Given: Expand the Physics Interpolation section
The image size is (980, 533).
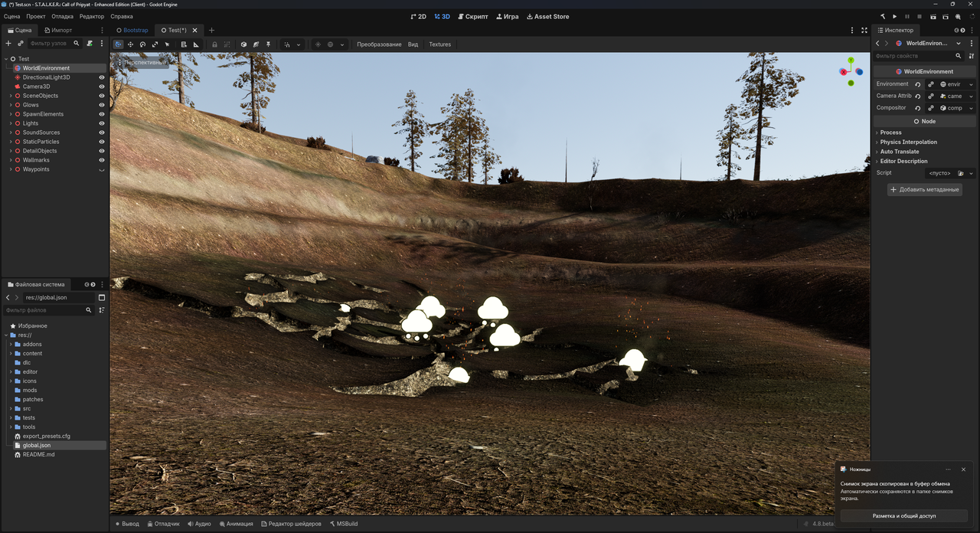Looking at the screenshot, I should coord(908,142).
